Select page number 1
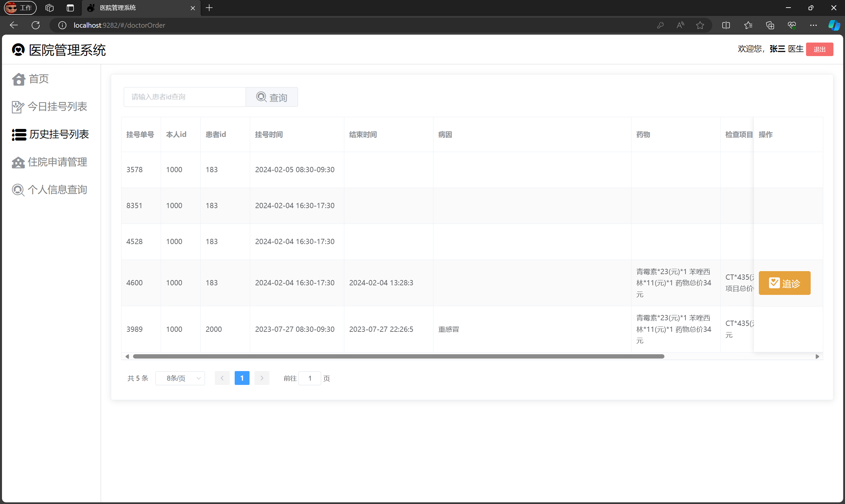 pos(242,378)
